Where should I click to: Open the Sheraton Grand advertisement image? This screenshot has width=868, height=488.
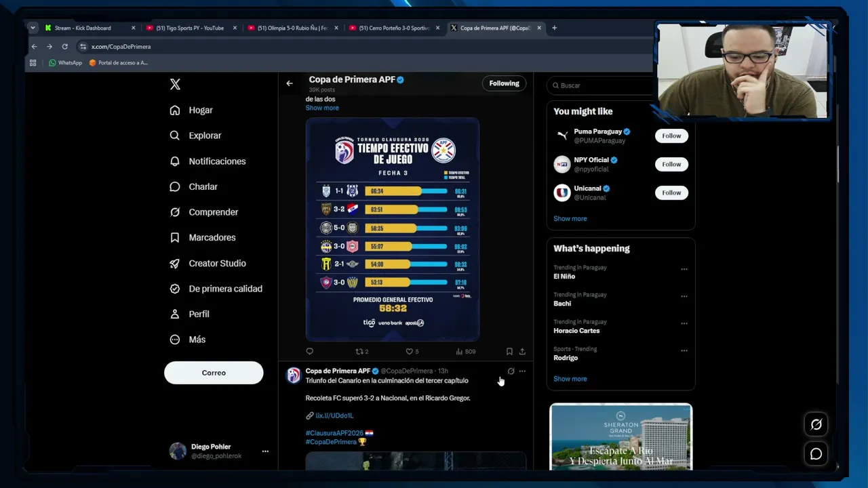(x=621, y=437)
